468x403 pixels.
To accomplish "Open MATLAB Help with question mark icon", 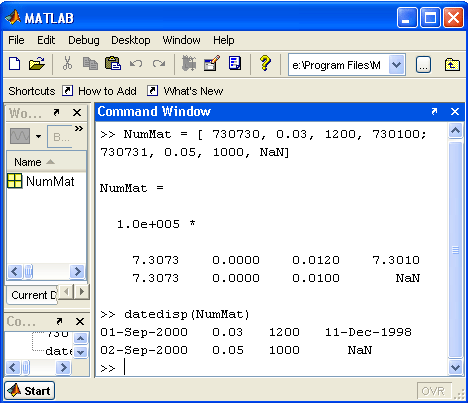I will coord(265,63).
